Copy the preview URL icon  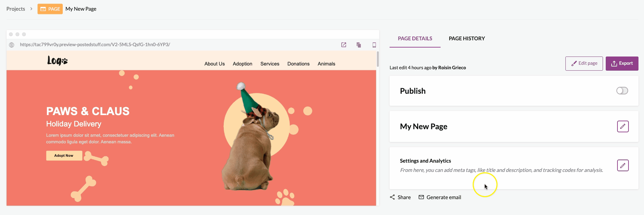click(x=359, y=45)
